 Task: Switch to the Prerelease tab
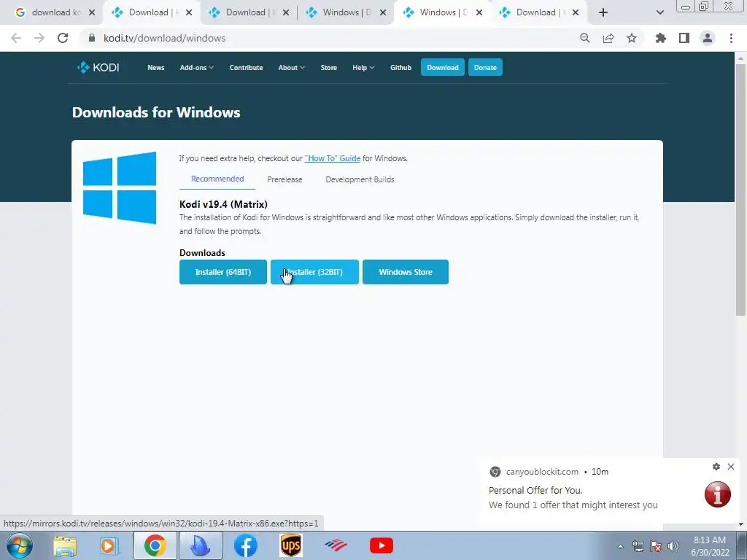(x=285, y=179)
